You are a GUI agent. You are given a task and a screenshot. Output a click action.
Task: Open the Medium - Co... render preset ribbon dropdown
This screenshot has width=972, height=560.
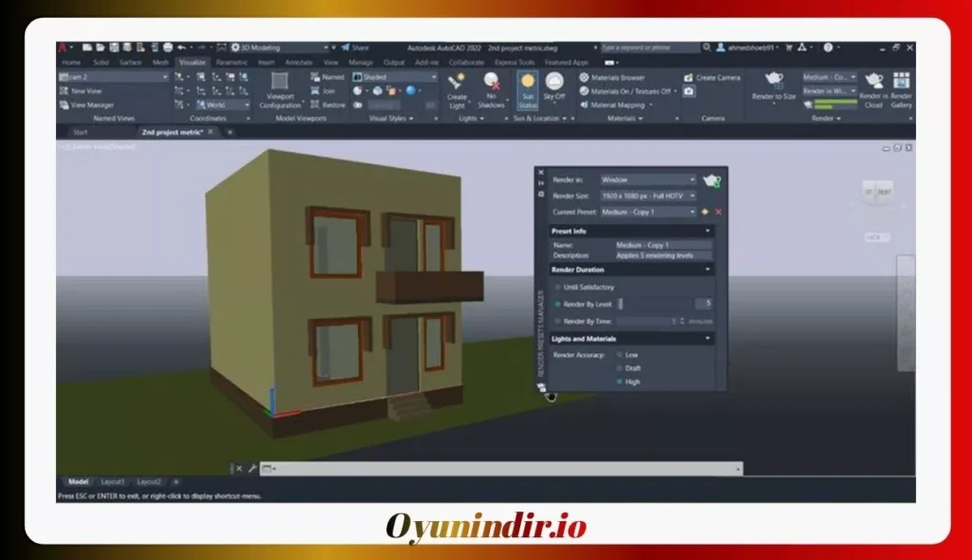tap(830, 77)
